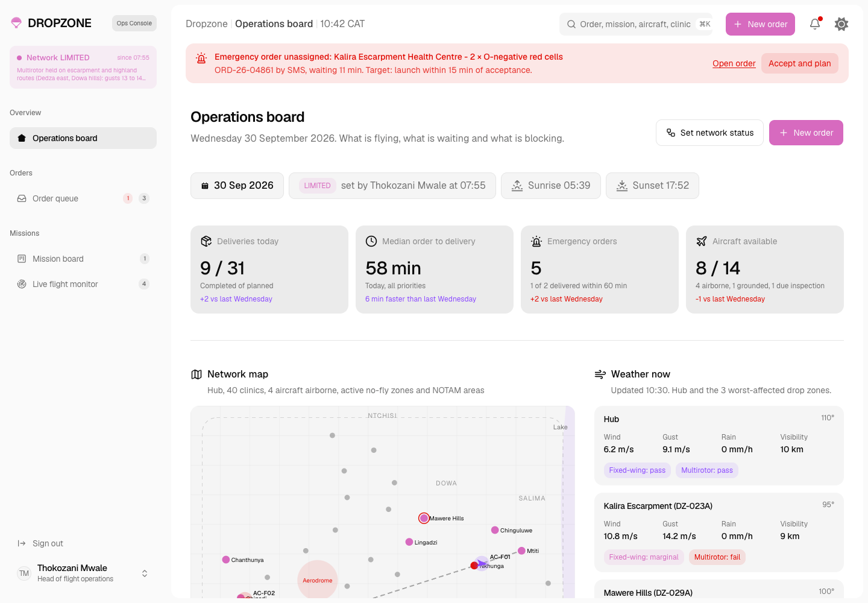The height and width of the screenshot is (603, 868).
Task: Click the radar icon beside Live flight monitor
Action: coord(22,284)
